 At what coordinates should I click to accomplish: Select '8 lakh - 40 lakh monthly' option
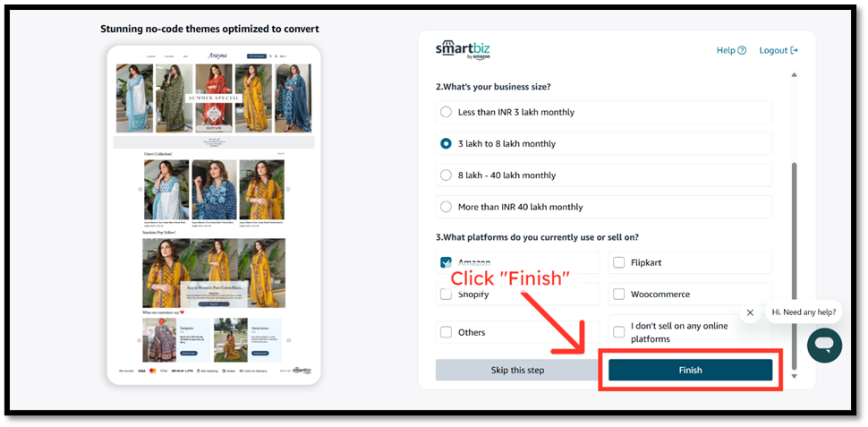pyautogui.click(x=447, y=175)
